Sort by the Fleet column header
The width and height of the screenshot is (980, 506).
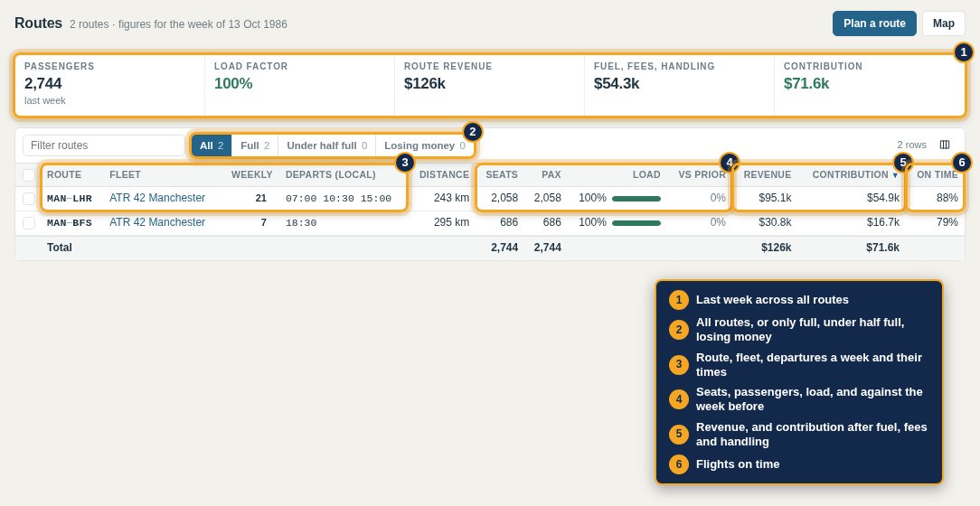125,175
